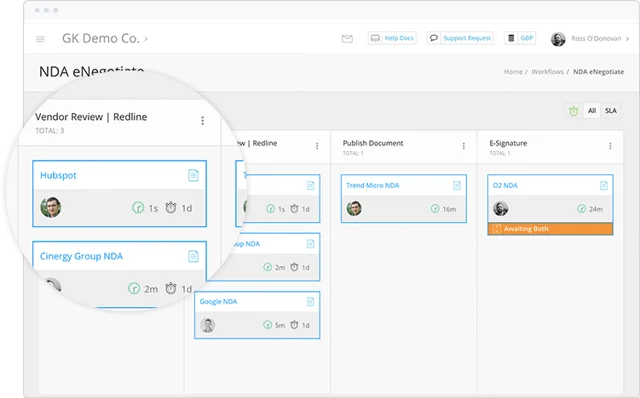This screenshot has height=398, width=640.
Task: Open a Support Request
Action: coord(467,38)
